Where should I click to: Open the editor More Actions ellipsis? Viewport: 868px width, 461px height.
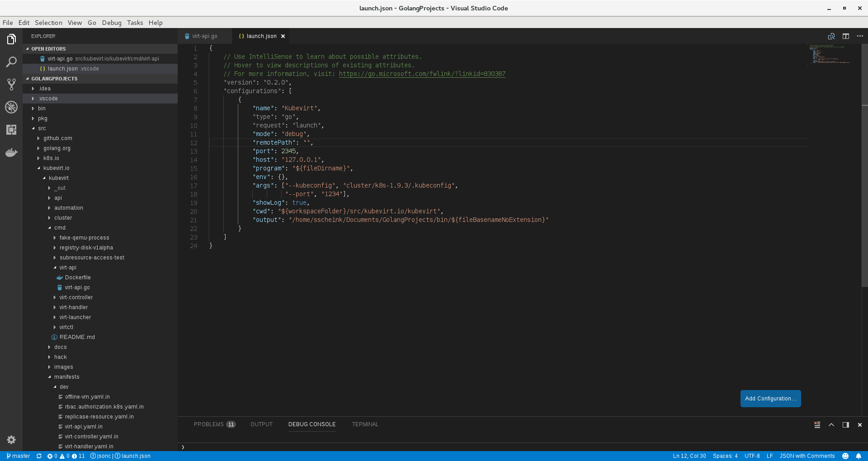click(x=860, y=36)
